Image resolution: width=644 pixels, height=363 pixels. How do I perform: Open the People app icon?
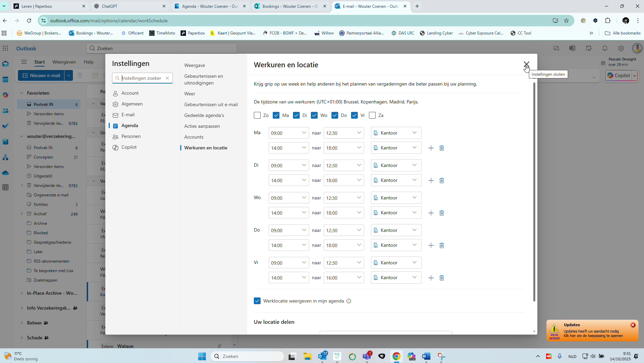pos(5,111)
